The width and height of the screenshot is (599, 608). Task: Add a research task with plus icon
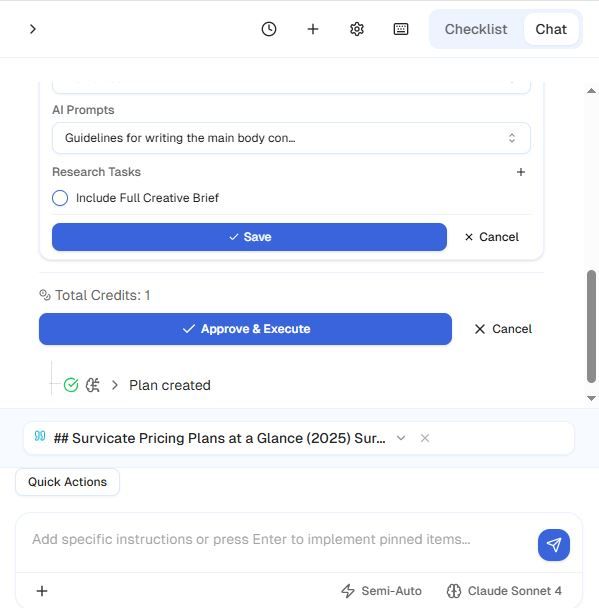click(521, 172)
